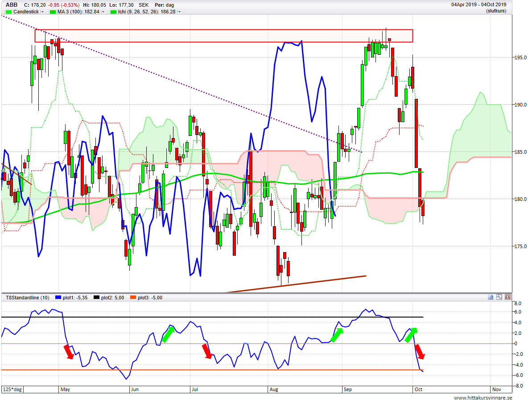The image size is (532, 400).
Task: Click the closing price C: 178,20
Action: pos(35,5)
